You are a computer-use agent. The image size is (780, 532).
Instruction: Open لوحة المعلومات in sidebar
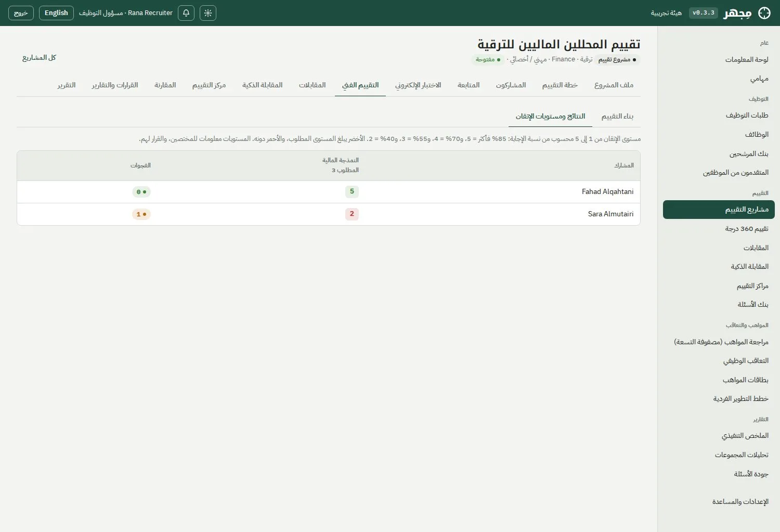point(719,60)
